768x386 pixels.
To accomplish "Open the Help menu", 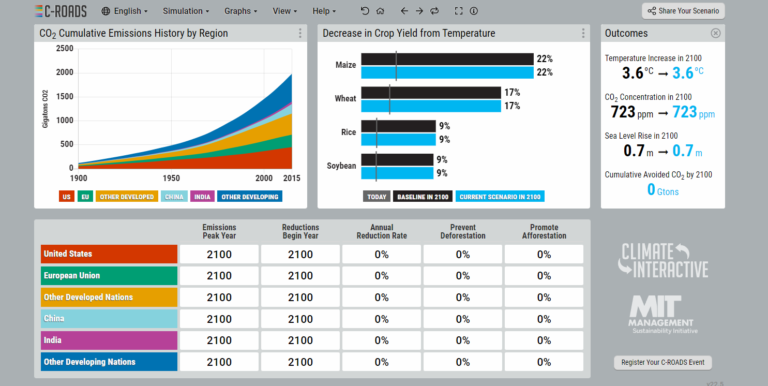I will [324, 11].
